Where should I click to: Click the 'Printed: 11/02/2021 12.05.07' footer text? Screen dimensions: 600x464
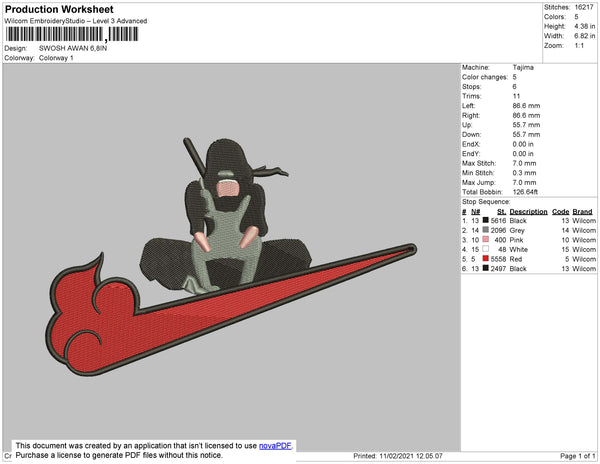coord(398,456)
